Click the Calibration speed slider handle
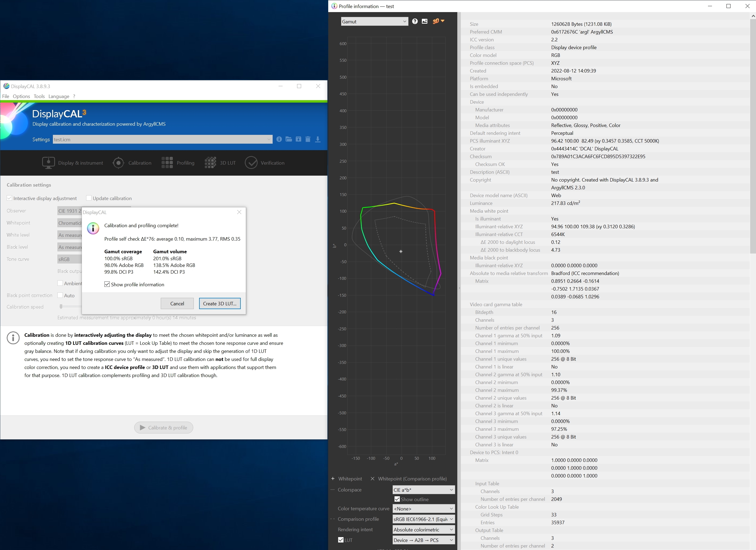 point(61,306)
